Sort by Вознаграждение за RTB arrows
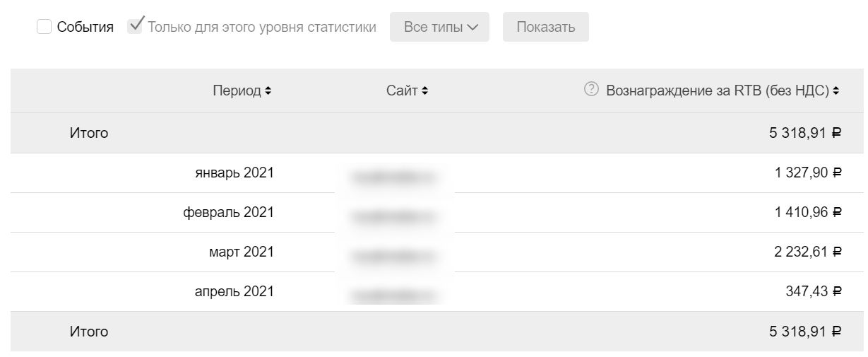This screenshot has height=357, width=868. pyautogui.click(x=836, y=91)
